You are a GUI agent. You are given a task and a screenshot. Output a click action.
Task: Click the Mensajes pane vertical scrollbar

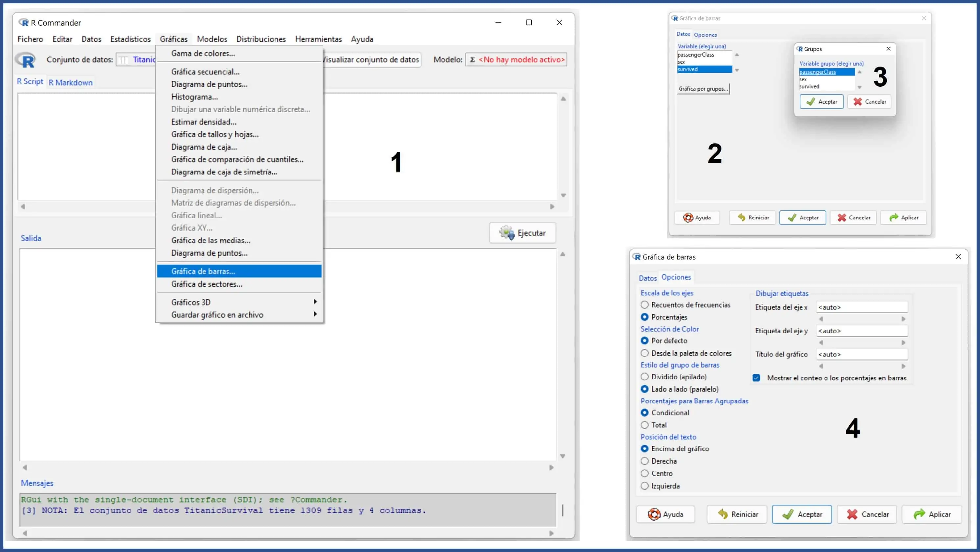tap(563, 510)
